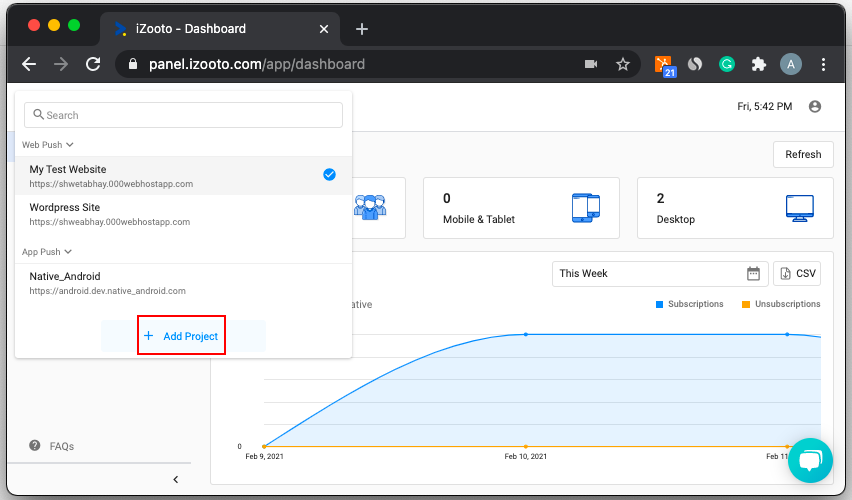Collapse the sidebar with the left chevron
The width and height of the screenshot is (852, 500).
point(176,479)
